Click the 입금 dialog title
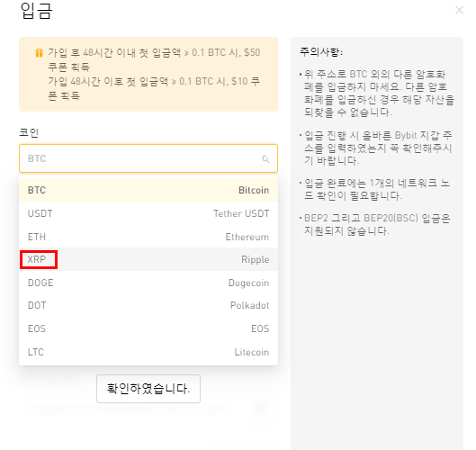This screenshot has height=450, width=476. (x=36, y=11)
